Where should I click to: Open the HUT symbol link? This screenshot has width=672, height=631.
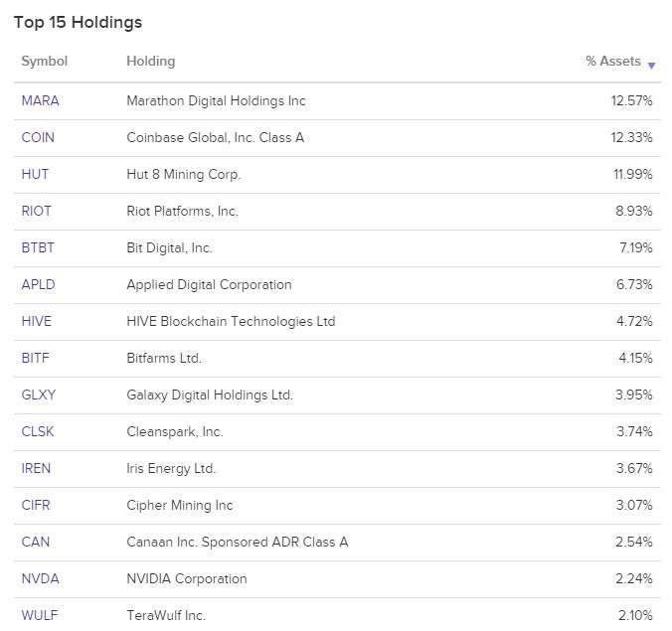pos(35,174)
